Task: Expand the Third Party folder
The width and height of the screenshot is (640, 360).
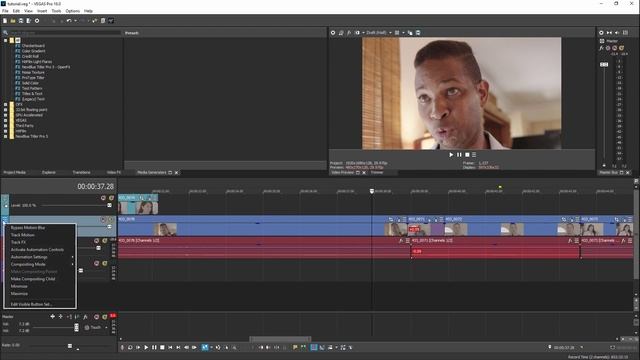Action: [x=6, y=126]
